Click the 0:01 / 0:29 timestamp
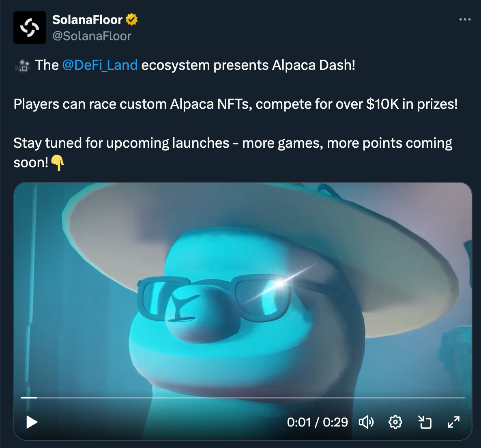Image resolution: width=481 pixels, height=448 pixels. [317, 422]
